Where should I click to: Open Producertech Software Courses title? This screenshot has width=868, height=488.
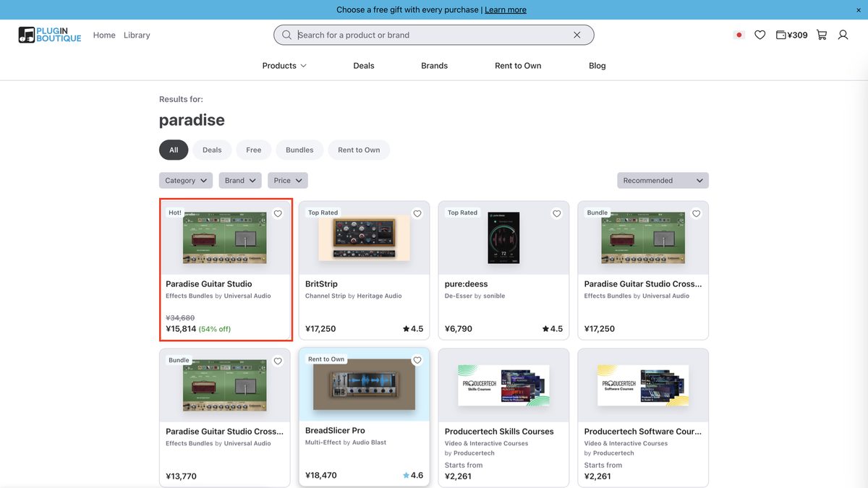643,432
